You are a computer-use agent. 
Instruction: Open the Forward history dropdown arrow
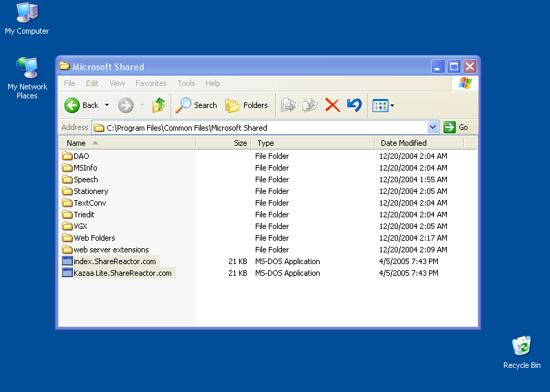[142, 105]
